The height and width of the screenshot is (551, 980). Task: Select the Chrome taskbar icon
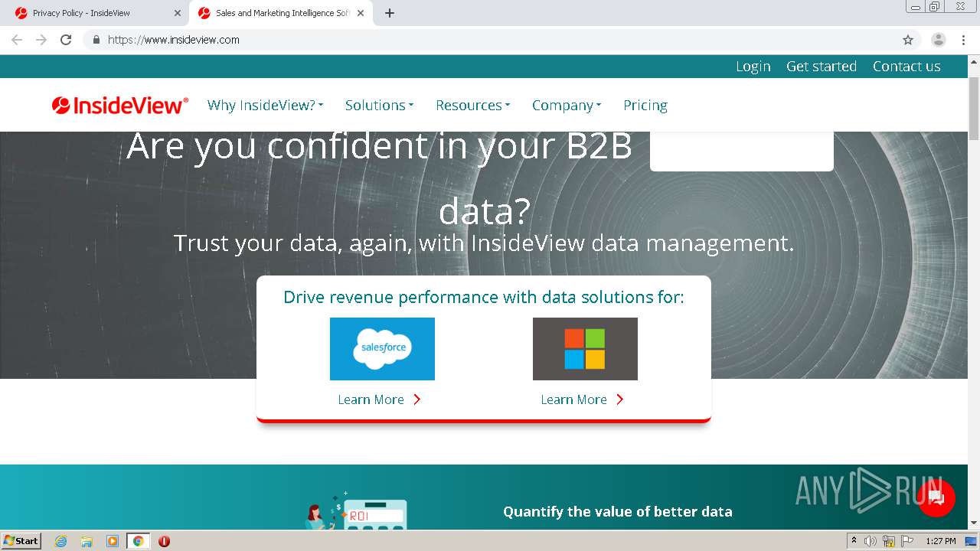[x=139, y=541]
